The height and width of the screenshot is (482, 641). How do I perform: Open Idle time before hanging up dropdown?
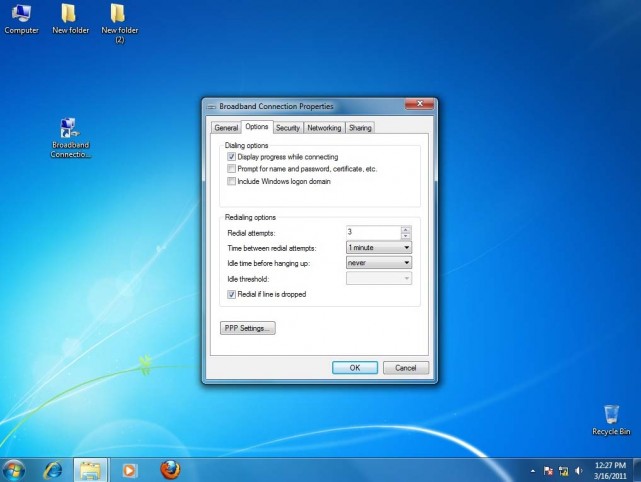pos(379,263)
